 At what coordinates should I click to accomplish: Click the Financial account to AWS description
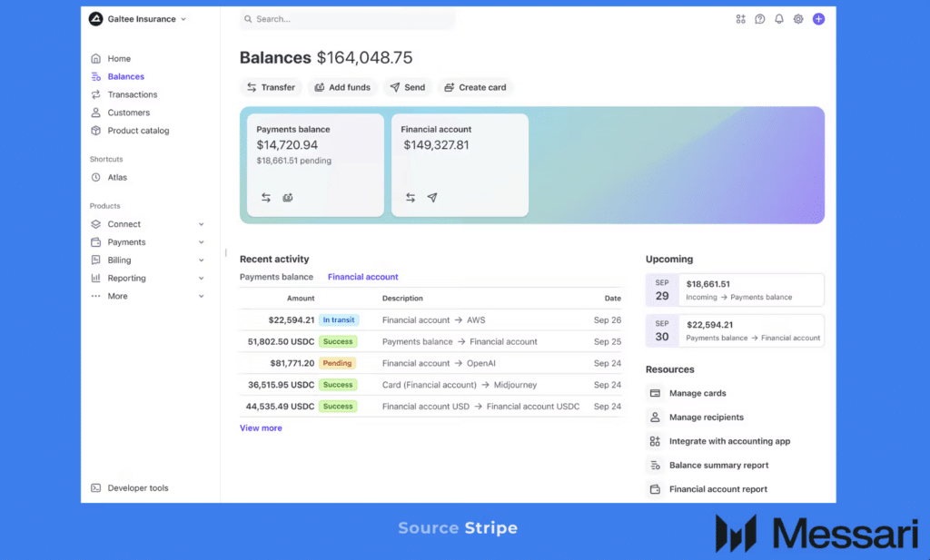433,320
